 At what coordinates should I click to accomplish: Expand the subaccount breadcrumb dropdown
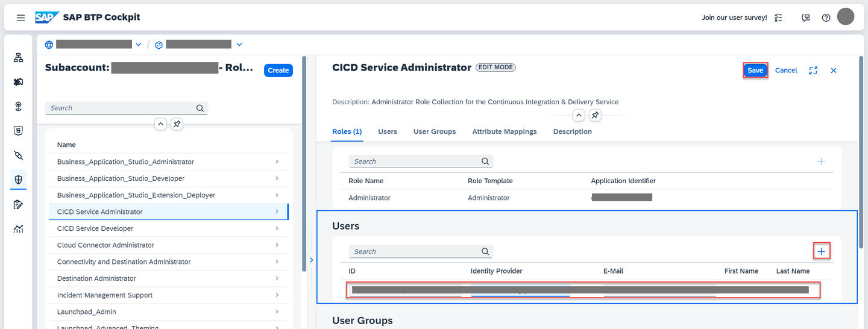[239, 45]
